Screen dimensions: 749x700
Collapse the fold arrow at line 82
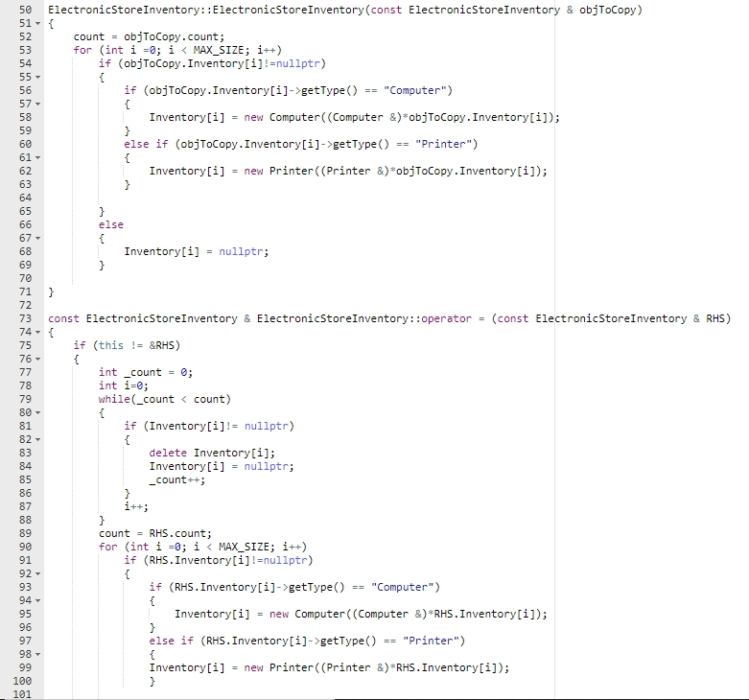pos(37,439)
